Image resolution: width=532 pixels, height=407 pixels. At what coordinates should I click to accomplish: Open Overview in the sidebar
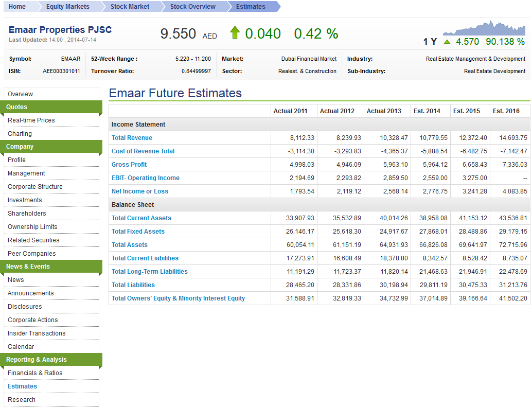(x=21, y=94)
